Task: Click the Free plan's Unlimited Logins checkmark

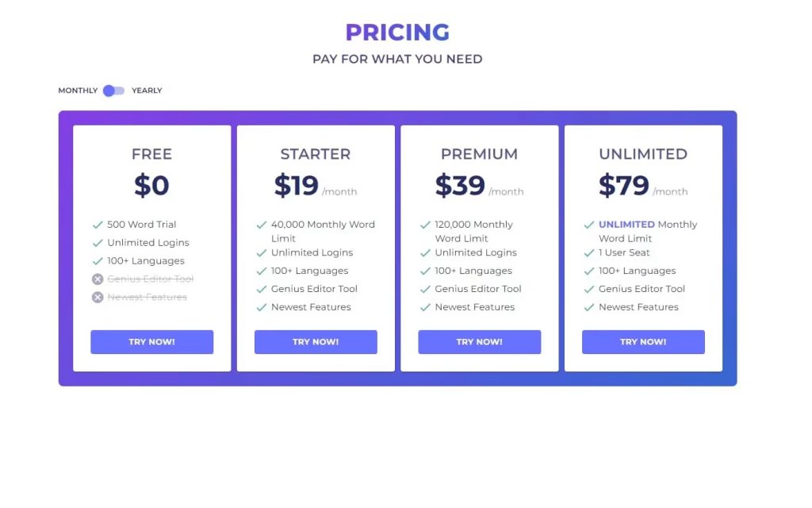Action: 98,243
